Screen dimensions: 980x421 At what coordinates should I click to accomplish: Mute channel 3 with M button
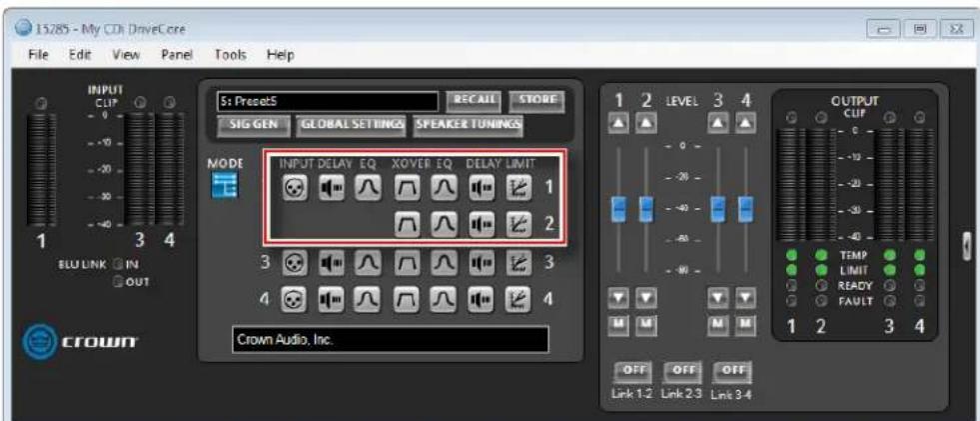coord(718,324)
